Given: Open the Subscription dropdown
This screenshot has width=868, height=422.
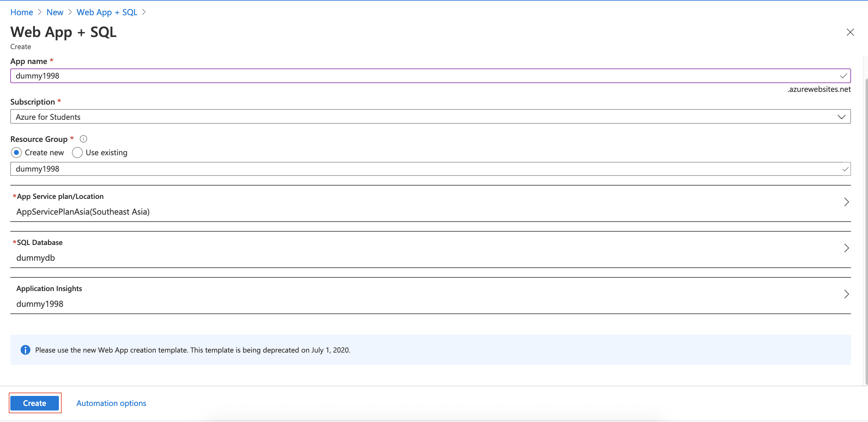Looking at the screenshot, I should pos(430,117).
